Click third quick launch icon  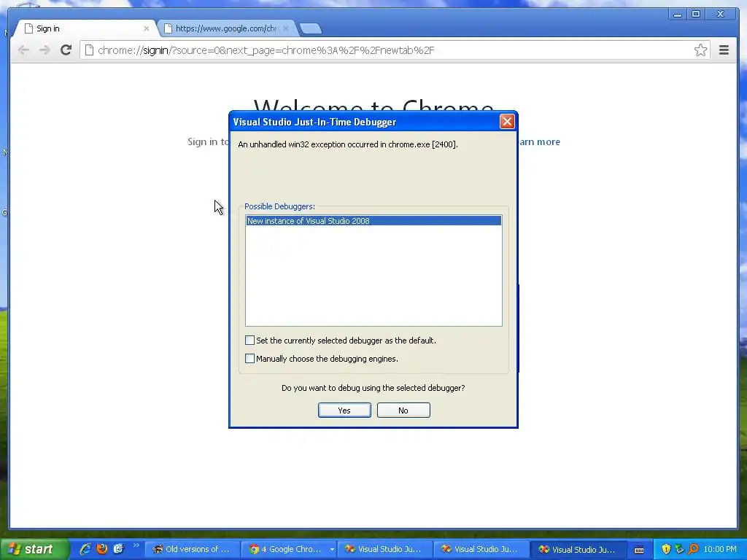click(x=118, y=549)
